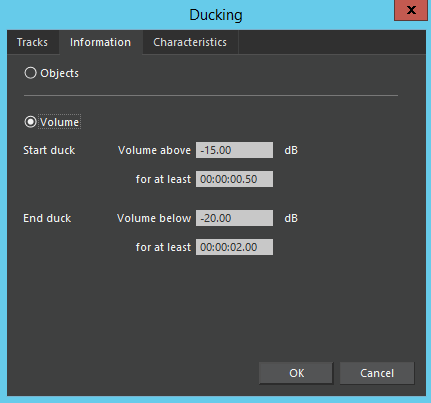Screen dimensions: 431x403
Task: Click the Objects option label text
Action: click(60, 73)
